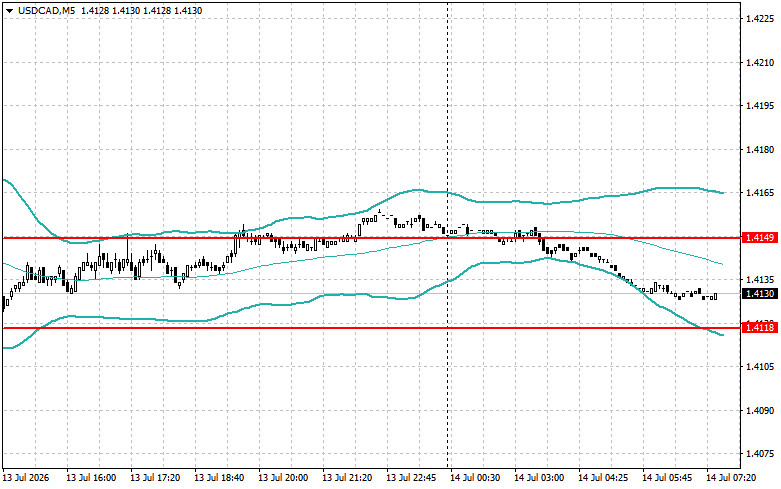Select the USDCAD,M5 symbol title text
Screen dimensions: 781x489
pyautogui.click(x=47, y=10)
